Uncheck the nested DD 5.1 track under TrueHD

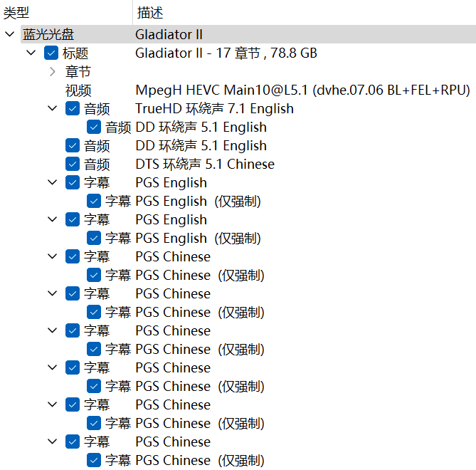pyautogui.click(x=94, y=127)
